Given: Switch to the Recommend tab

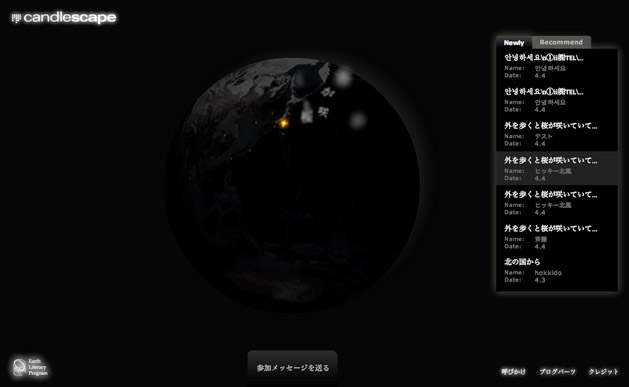Looking at the screenshot, I should [561, 42].
